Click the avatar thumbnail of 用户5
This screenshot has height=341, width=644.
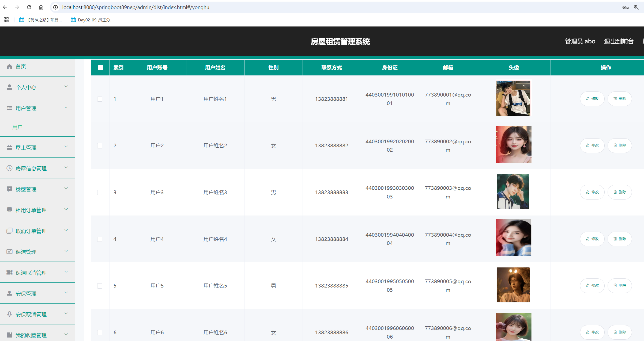pos(513,285)
